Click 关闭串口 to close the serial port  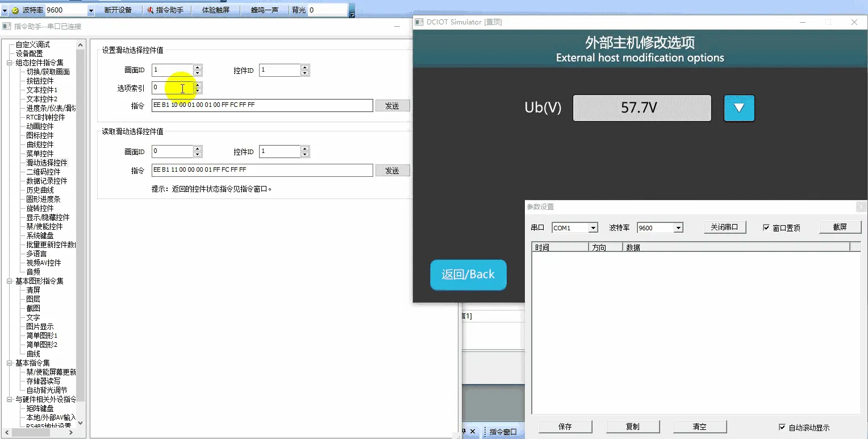(725, 226)
